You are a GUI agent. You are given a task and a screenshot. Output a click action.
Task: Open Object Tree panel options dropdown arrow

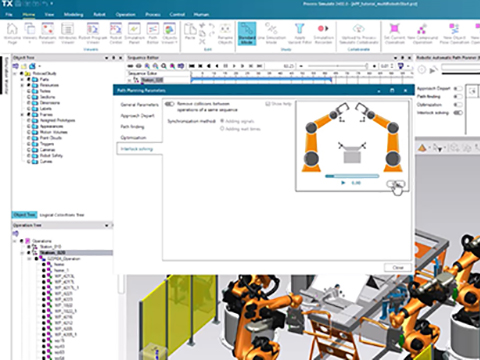click(x=107, y=58)
